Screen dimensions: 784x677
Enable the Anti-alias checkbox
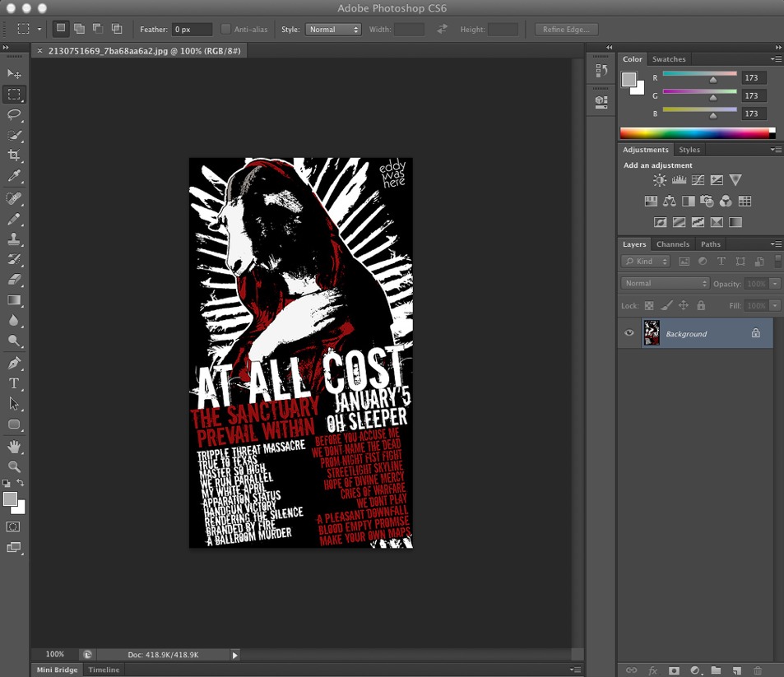tap(225, 29)
